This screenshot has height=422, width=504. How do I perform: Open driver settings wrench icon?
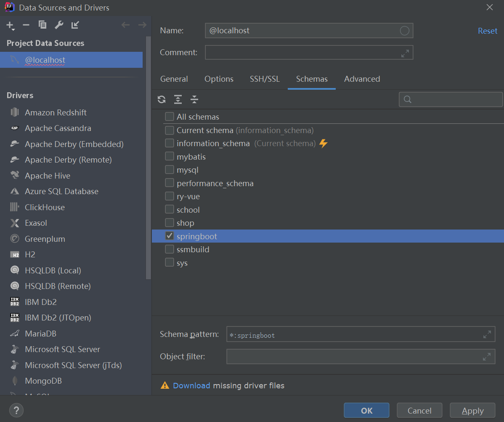tap(59, 25)
